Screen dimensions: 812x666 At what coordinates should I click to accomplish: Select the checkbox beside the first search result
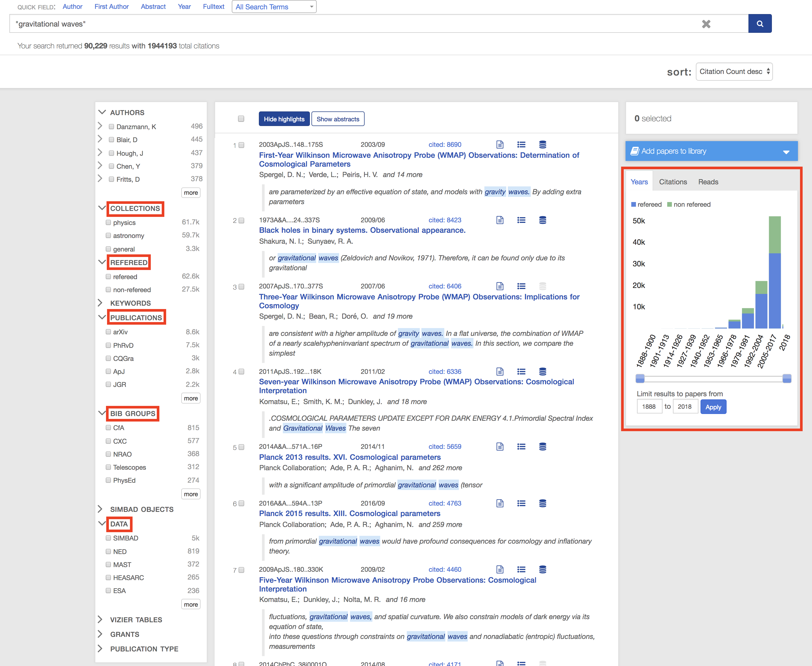tap(241, 145)
